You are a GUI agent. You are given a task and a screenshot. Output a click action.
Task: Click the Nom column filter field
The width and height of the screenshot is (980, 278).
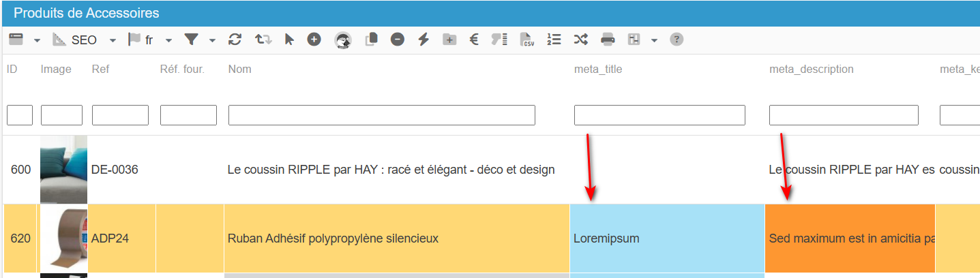pyautogui.click(x=381, y=115)
